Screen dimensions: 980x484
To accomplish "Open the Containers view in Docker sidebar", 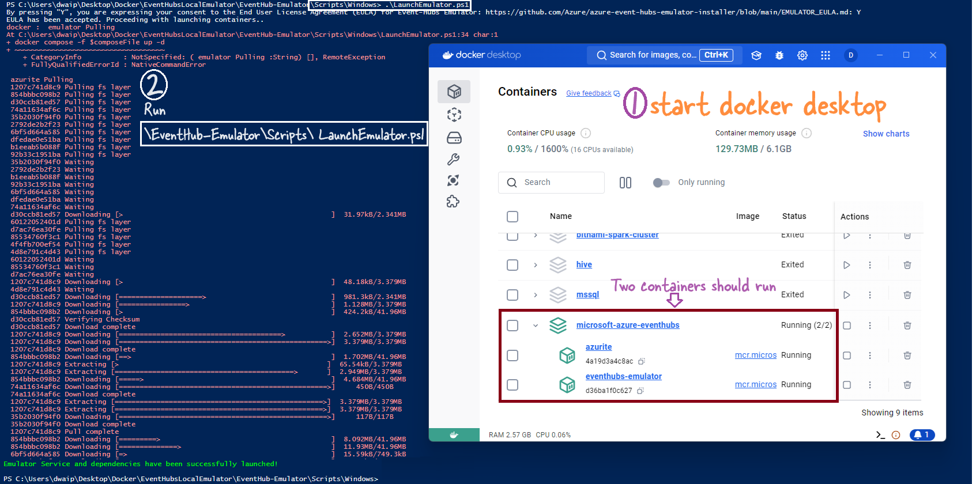I will (x=454, y=92).
